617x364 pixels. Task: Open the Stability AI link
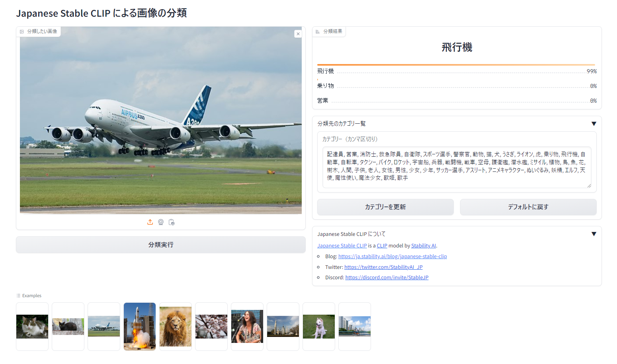pos(424,246)
